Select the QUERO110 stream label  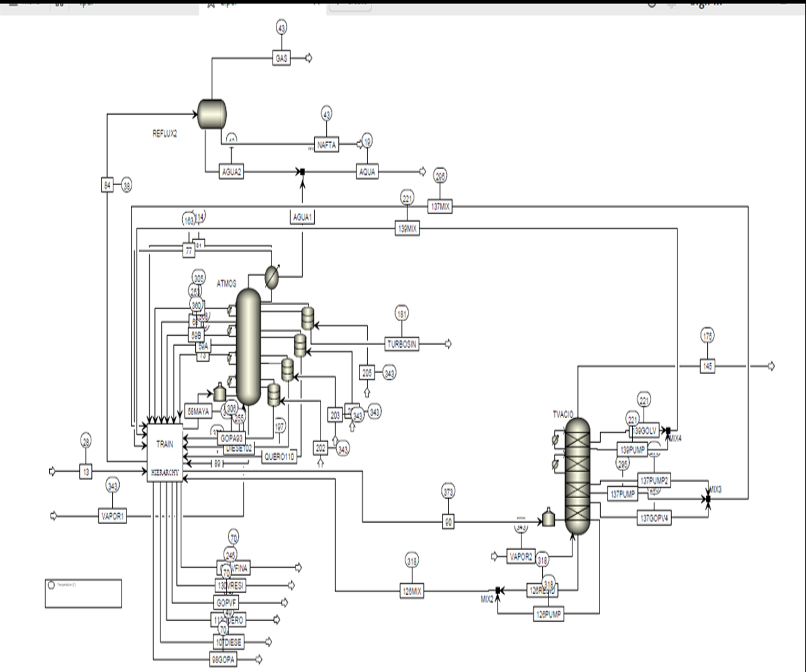[279, 457]
